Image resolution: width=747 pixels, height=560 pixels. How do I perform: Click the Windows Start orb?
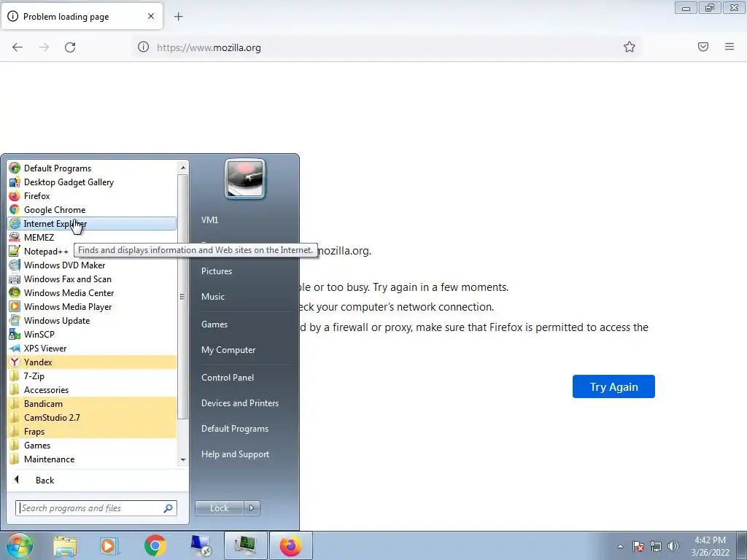coord(20,545)
